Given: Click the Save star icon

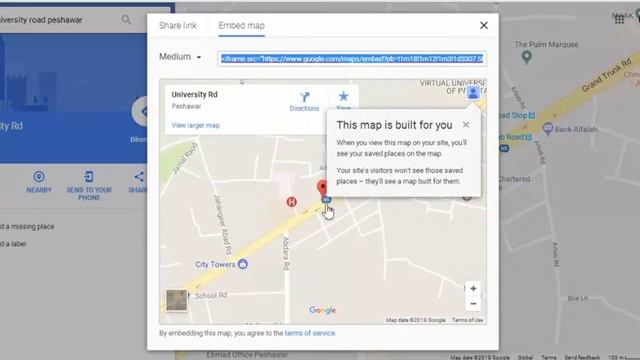Looking at the screenshot, I should coord(344,96).
